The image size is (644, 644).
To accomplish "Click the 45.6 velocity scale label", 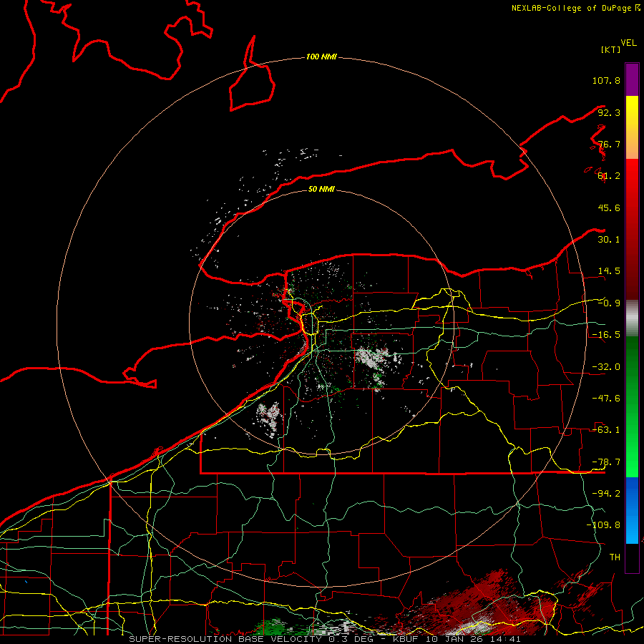I will pos(609,208).
